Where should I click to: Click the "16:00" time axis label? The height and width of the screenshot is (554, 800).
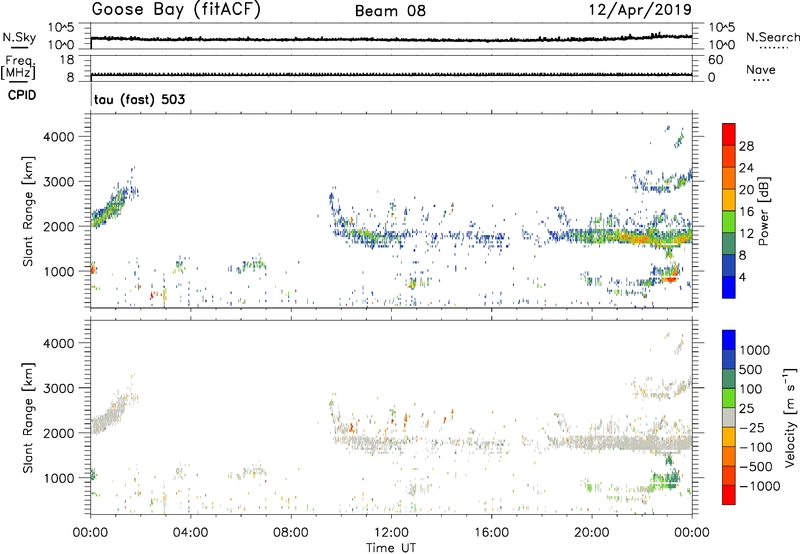491,533
